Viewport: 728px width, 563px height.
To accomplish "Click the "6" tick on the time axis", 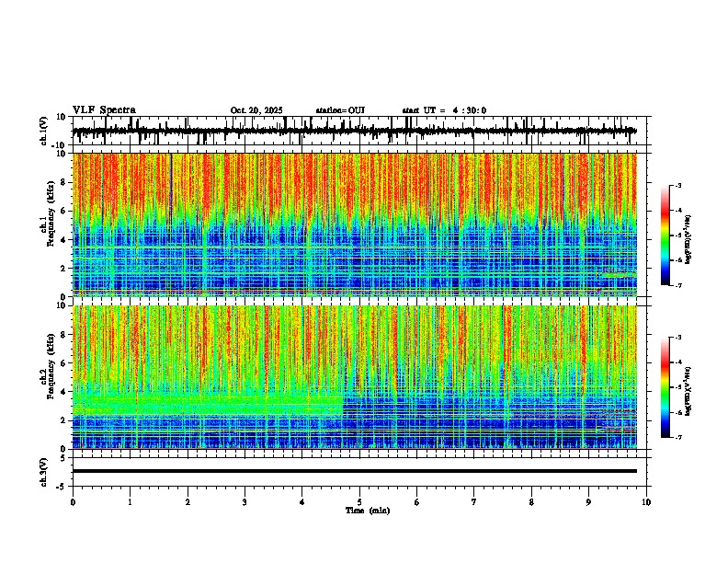I will click(417, 502).
